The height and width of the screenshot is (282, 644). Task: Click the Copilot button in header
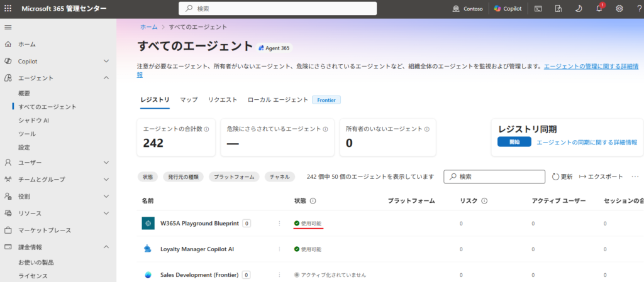(x=508, y=9)
